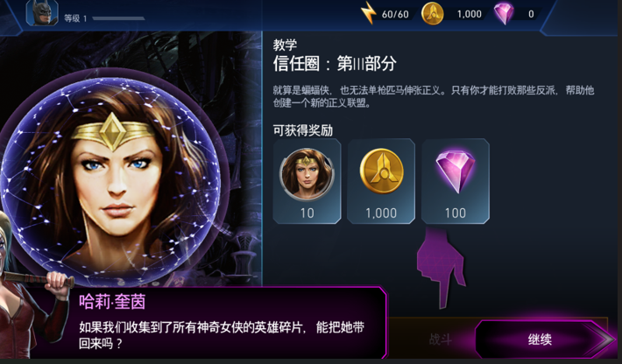Tap the gem balance counter showing 0
This screenshot has width=622, height=364.
[x=531, y=14]
